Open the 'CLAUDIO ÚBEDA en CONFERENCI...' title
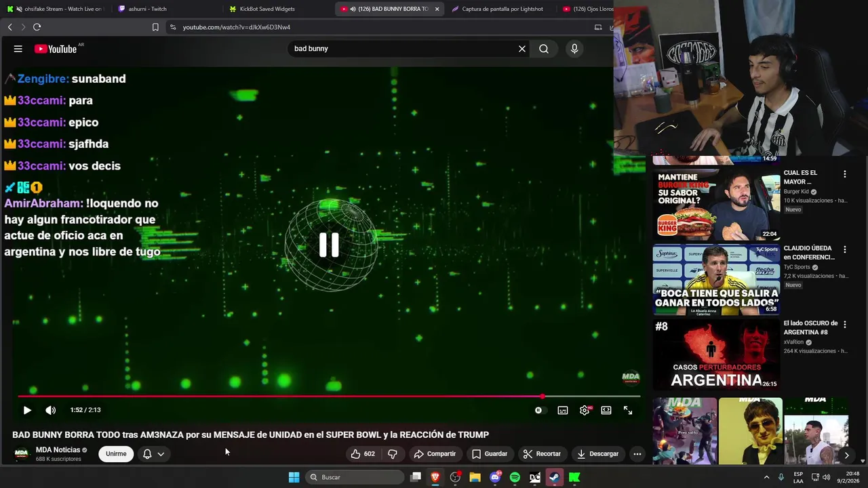 810,253
